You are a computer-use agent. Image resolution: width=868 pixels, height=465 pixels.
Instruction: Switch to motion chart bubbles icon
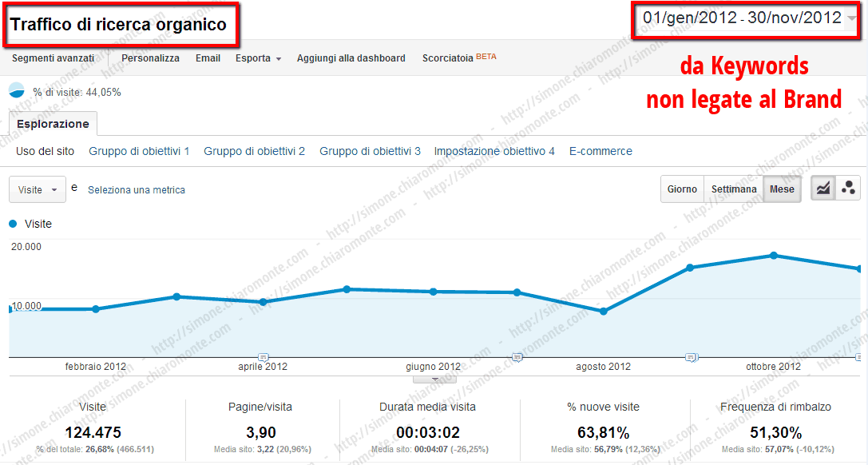847,189
